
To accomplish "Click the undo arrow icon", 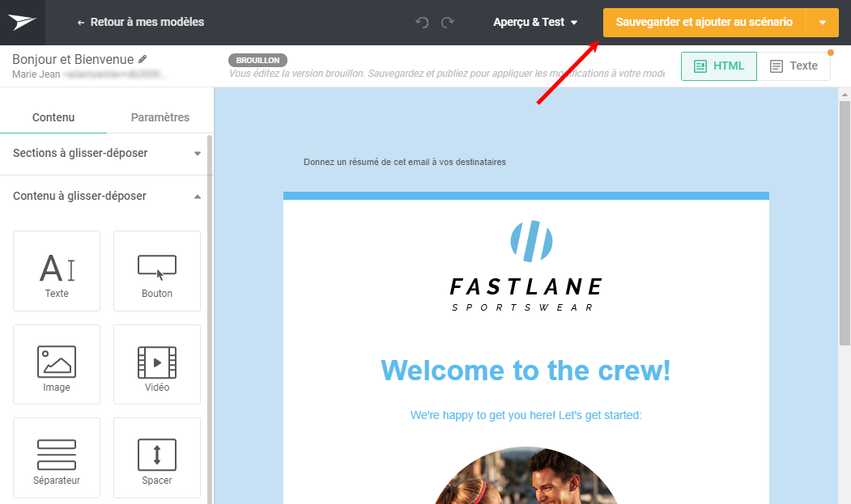I will [x=422, y=22].
